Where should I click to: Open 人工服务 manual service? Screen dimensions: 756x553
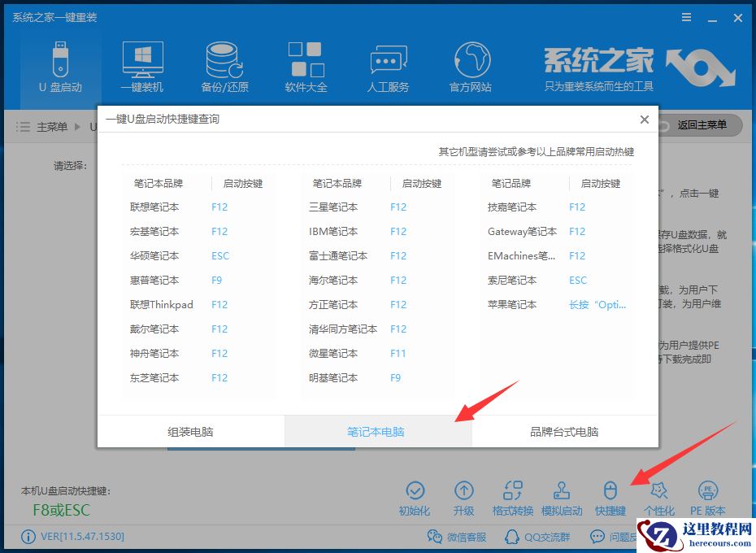pyautogui.click(x=389, y=65)
